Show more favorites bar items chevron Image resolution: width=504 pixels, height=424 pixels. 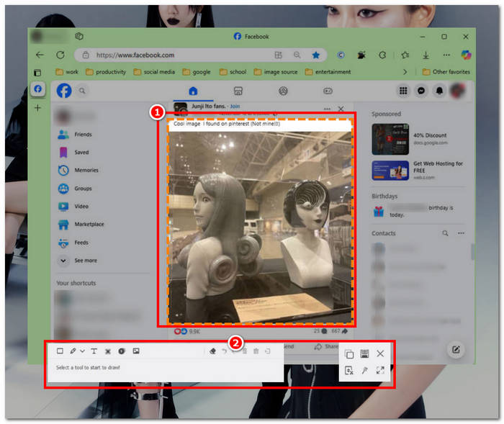click(x=405, y=72)
